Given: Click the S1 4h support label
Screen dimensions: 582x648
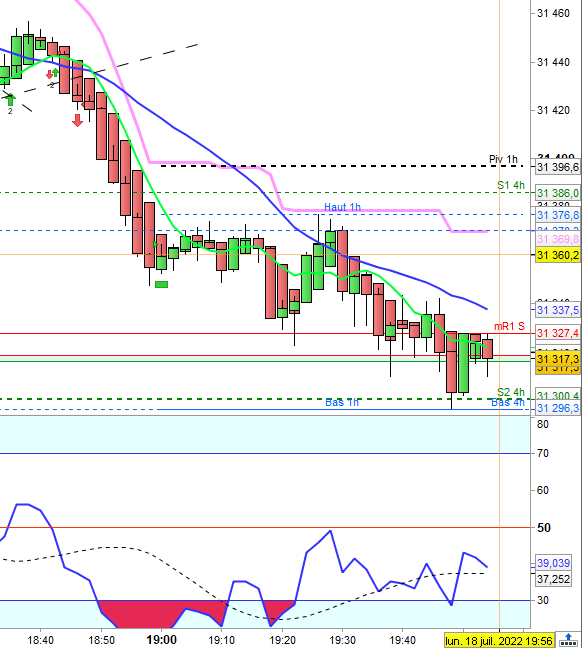Looking at the screenshot, I should (x=511, y=185).
